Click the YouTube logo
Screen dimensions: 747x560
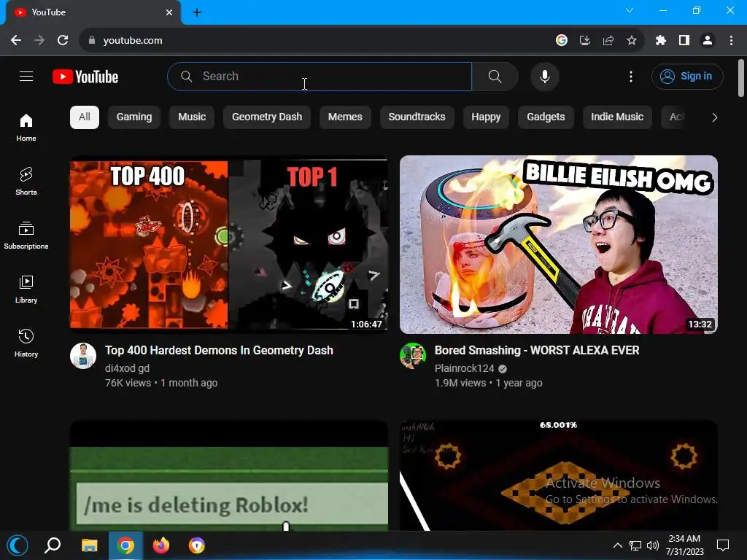[x=85, y=77]
